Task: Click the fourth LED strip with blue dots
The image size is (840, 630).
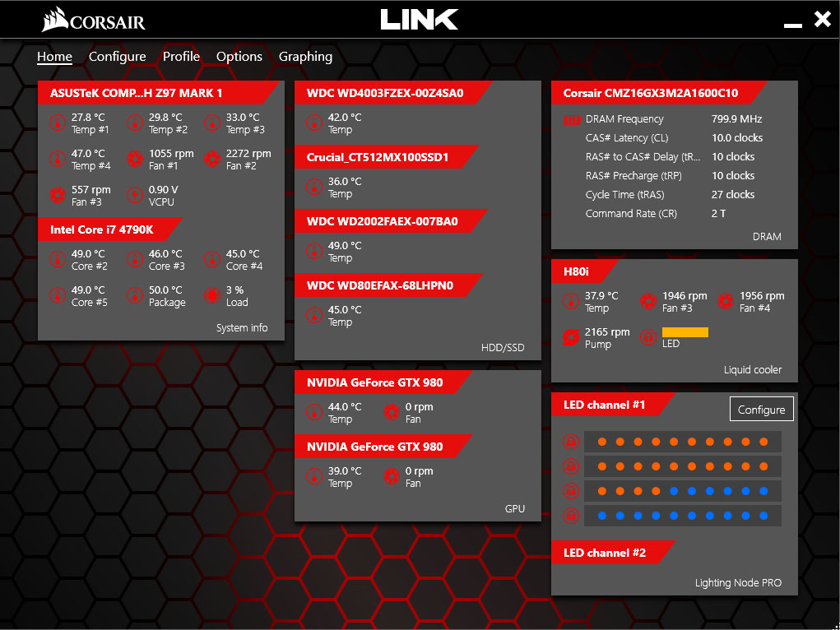Action: coord(682,517)
